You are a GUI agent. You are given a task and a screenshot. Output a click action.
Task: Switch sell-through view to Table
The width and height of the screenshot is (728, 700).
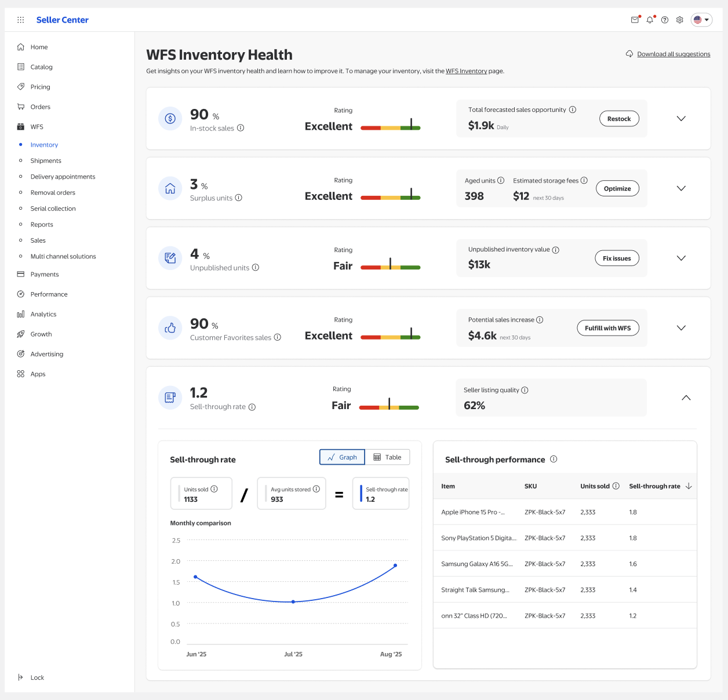click(387, 457)
